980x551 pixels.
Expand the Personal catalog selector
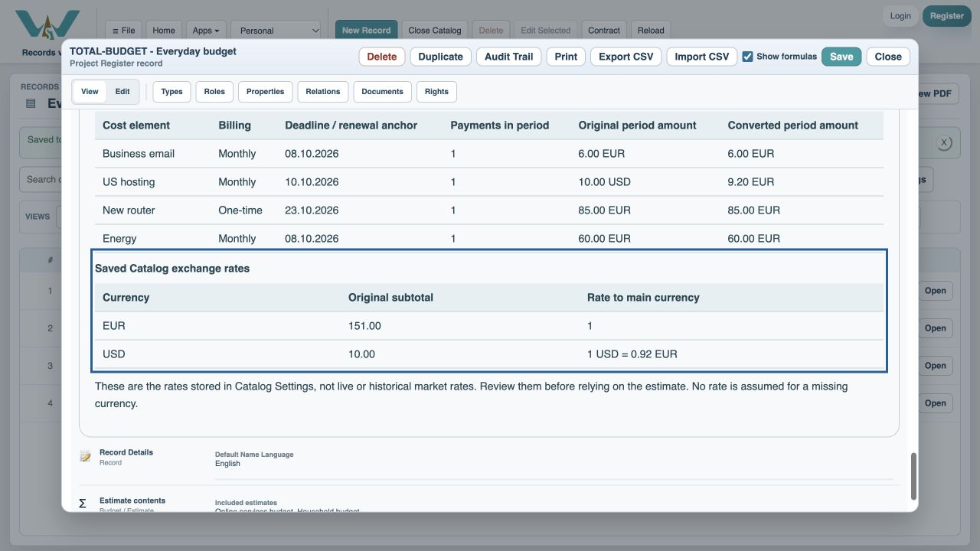(276, 31)
